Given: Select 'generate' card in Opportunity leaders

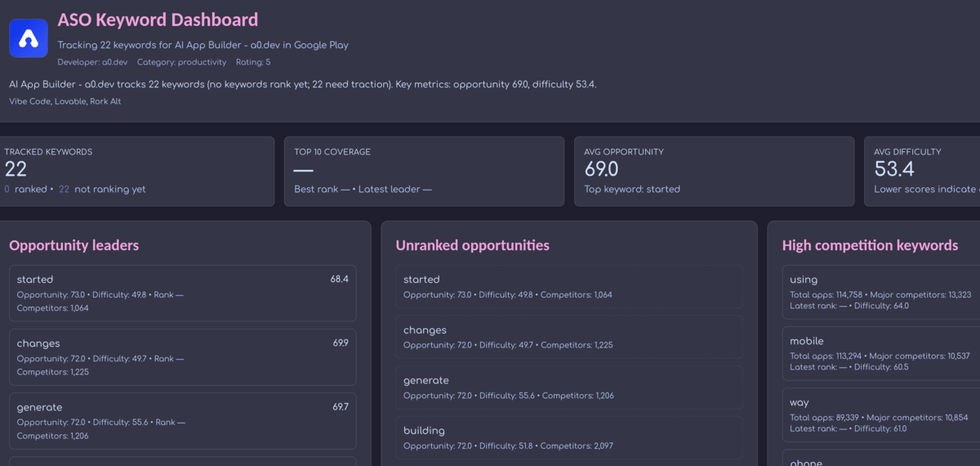Looking at the screenshot, I should pyautogui.click(x=183, y=421).
